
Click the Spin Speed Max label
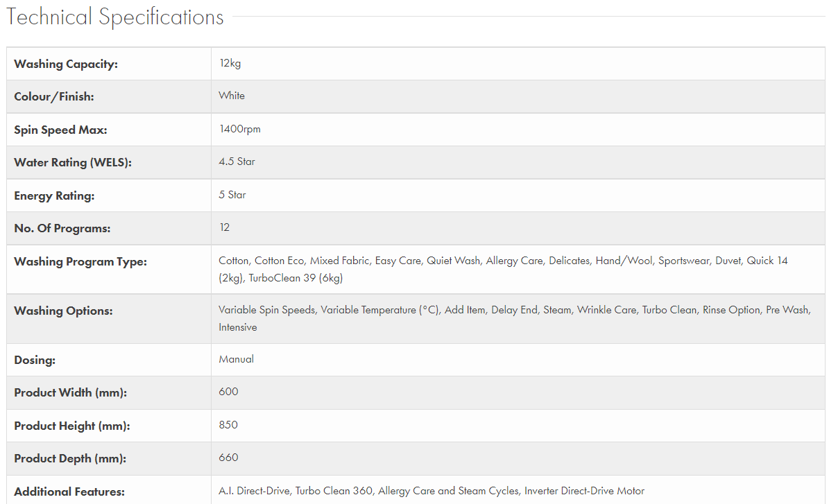[x=60, y=130]
